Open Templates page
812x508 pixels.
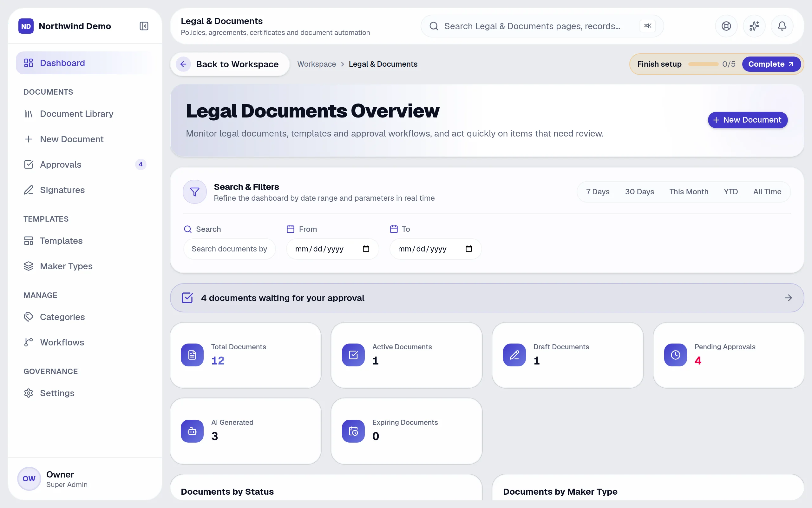pyautogui.click(x=85, y=241)
